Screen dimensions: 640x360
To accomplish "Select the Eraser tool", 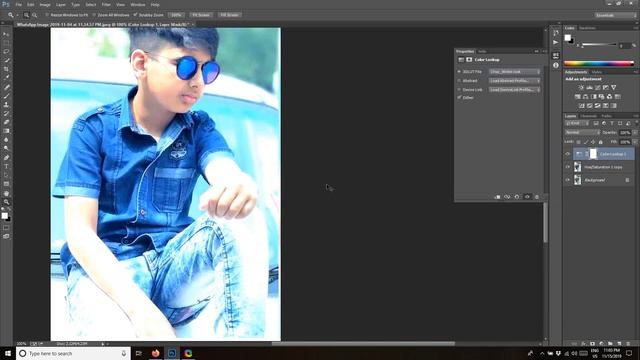I will pos(6,122).
